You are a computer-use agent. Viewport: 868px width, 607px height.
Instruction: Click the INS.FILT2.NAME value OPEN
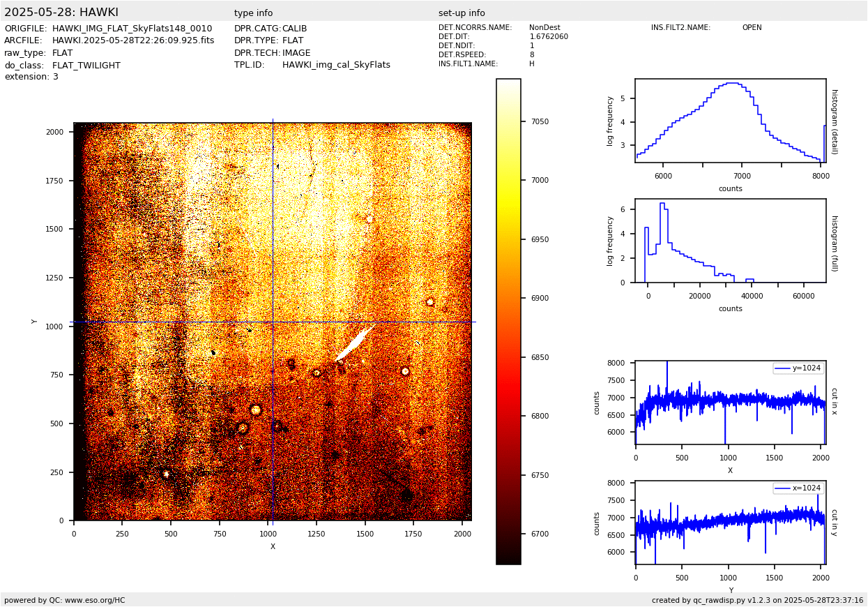[x=752, y=28]
